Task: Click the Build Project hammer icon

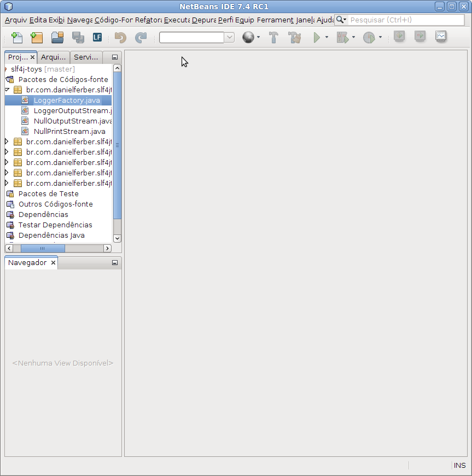Action: coord(273,37)
